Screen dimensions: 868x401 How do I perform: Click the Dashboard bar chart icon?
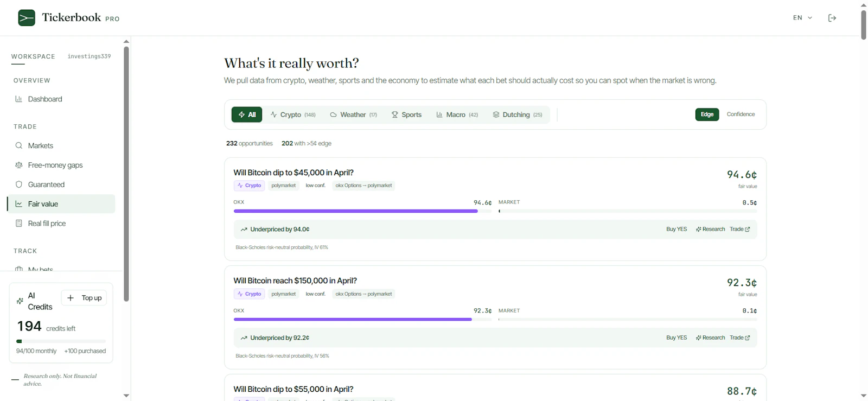pyautogui.click(x=19, y=99)
